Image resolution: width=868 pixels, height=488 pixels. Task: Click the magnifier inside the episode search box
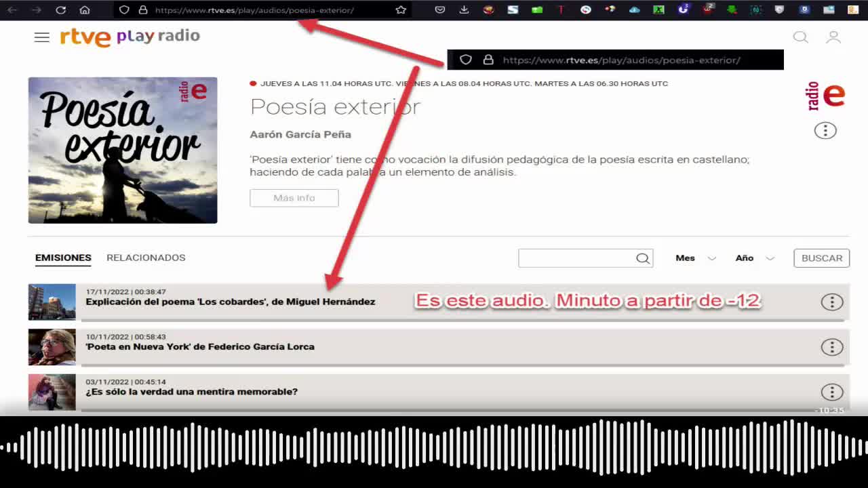tap(643, 258)
